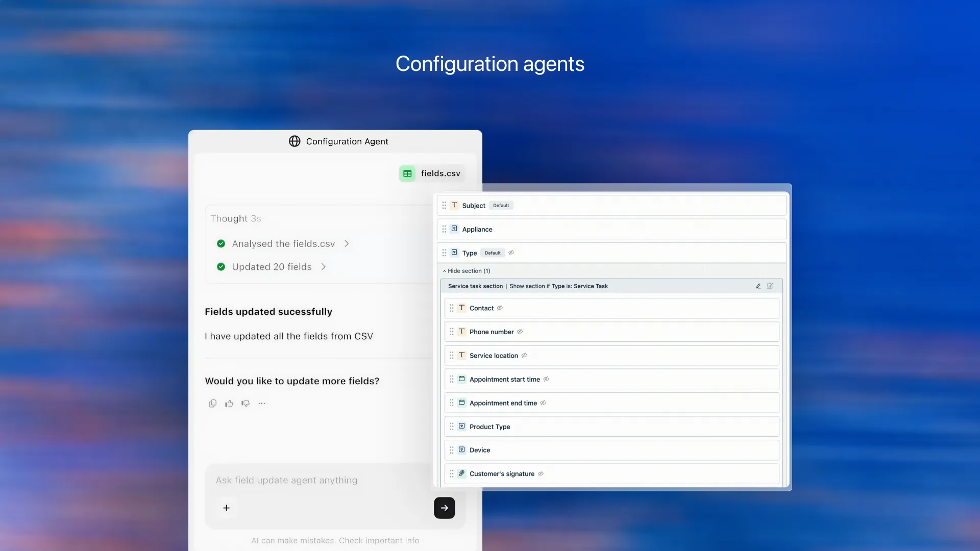Click the thumbs up feedback icon
Image resolution: width=980 pixels, height=551 pixels.
click(x=229, y=404)
